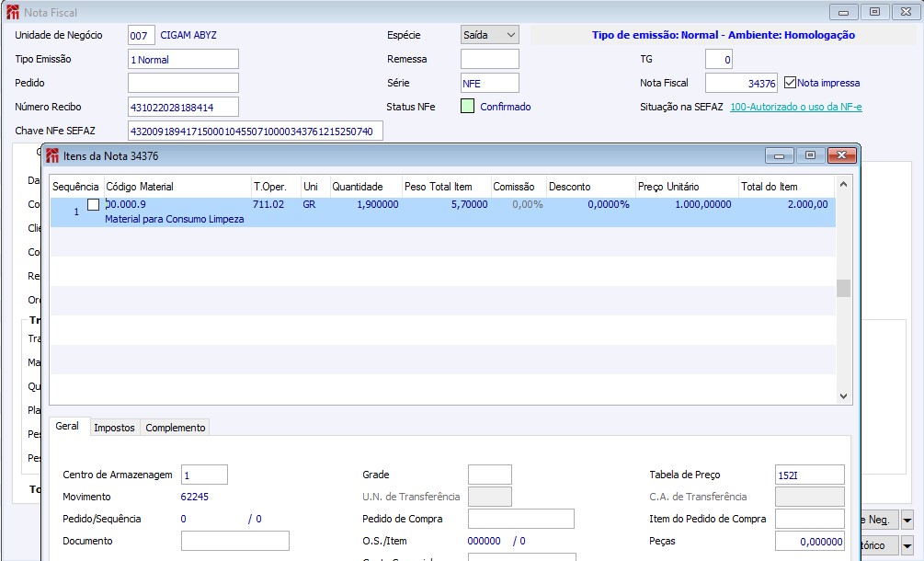The image size is (924, 561).
Task: Click the Unidade de Negócio field 007
Action: pyautogui.click(x=142, y=35)
